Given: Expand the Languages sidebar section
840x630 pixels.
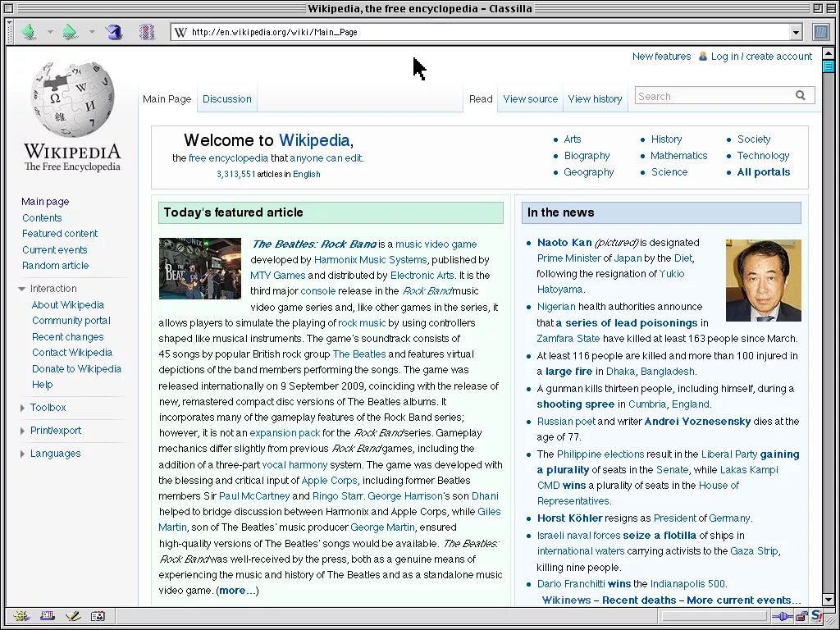Looking at the screenshot, I should pos(22,454).
